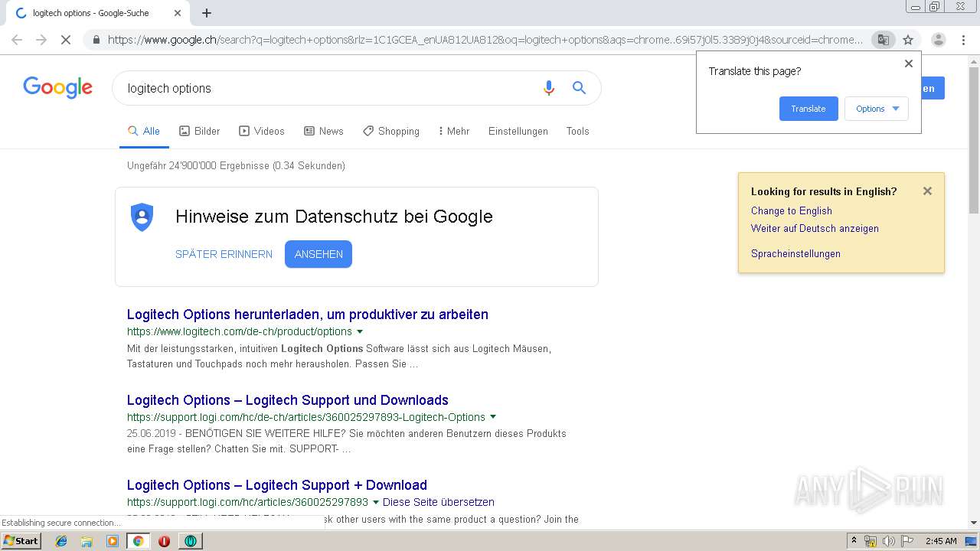This screenshot has width=980, height=551.
Task: Click Weiter auf Deutsch anzeigen
Action: [x=815, y=228]
